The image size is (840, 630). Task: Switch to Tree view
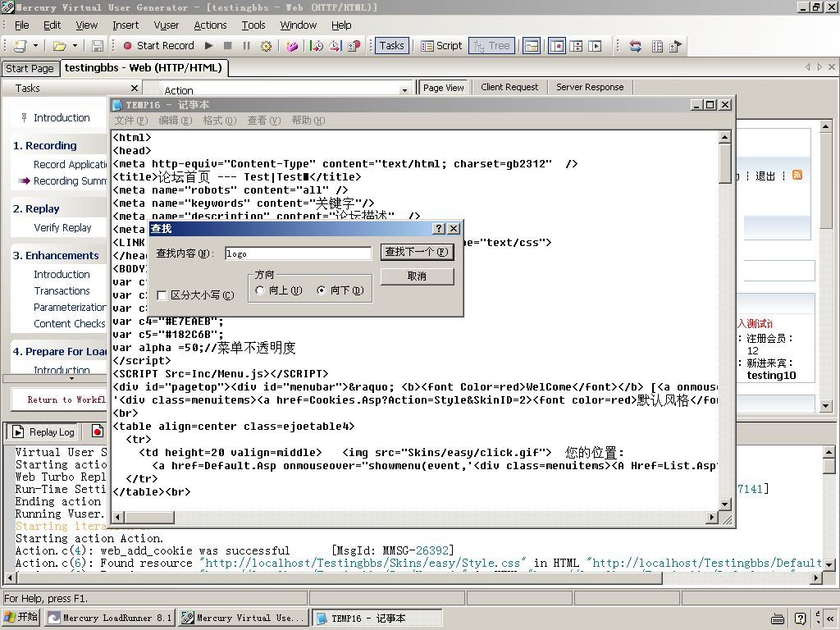(x=492, y=46)
